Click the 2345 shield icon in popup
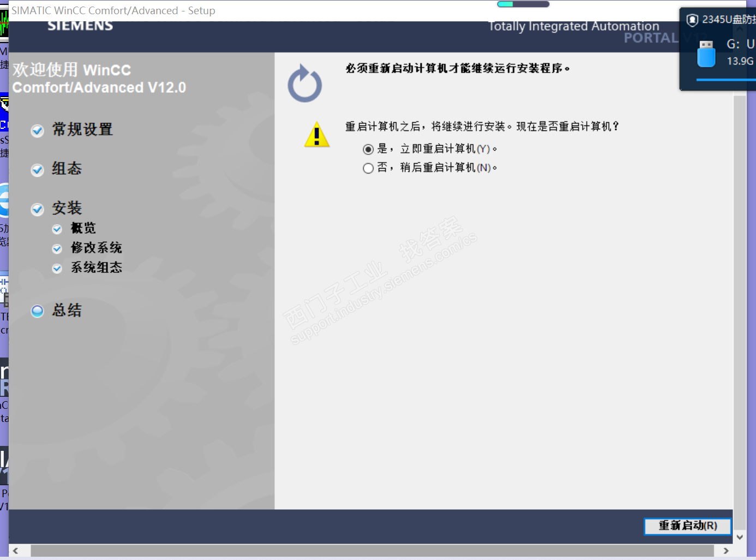The height and width of the screenshot is (560, 756). tap(692, 20)
